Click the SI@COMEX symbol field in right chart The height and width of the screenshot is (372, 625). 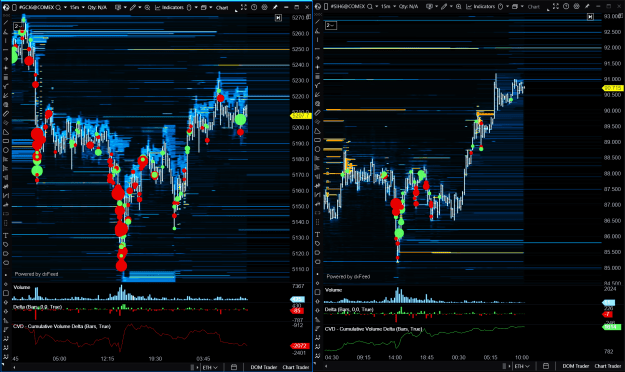348,6
